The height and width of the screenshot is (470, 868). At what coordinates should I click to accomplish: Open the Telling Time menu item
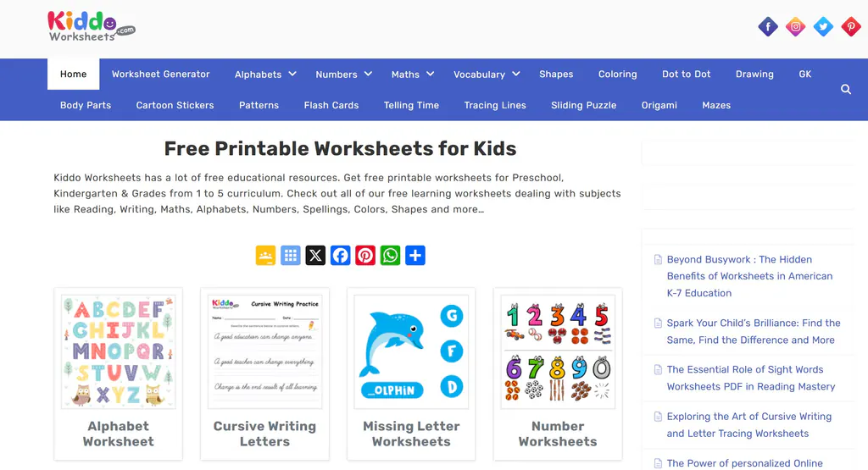point(411,105)
